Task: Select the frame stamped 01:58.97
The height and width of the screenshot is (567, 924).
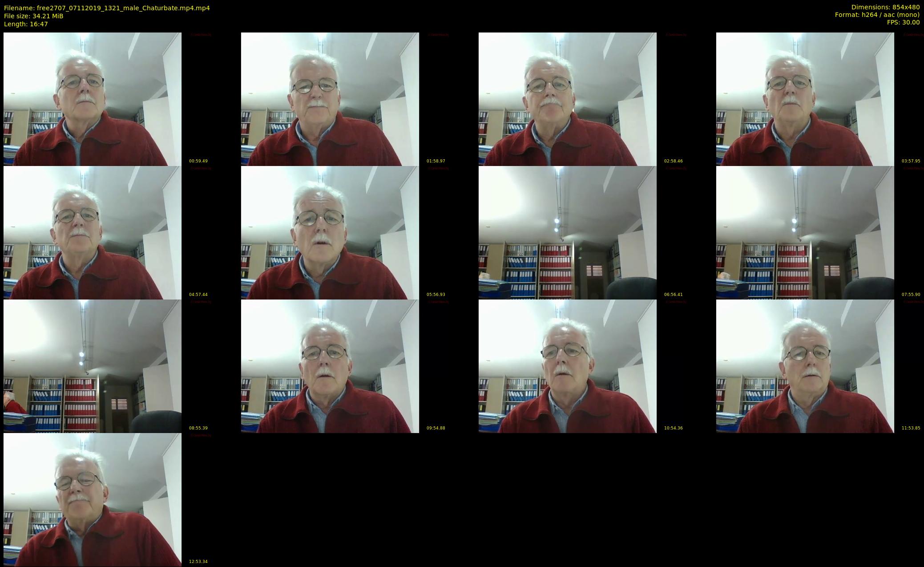Action: [x=330, y=99]
